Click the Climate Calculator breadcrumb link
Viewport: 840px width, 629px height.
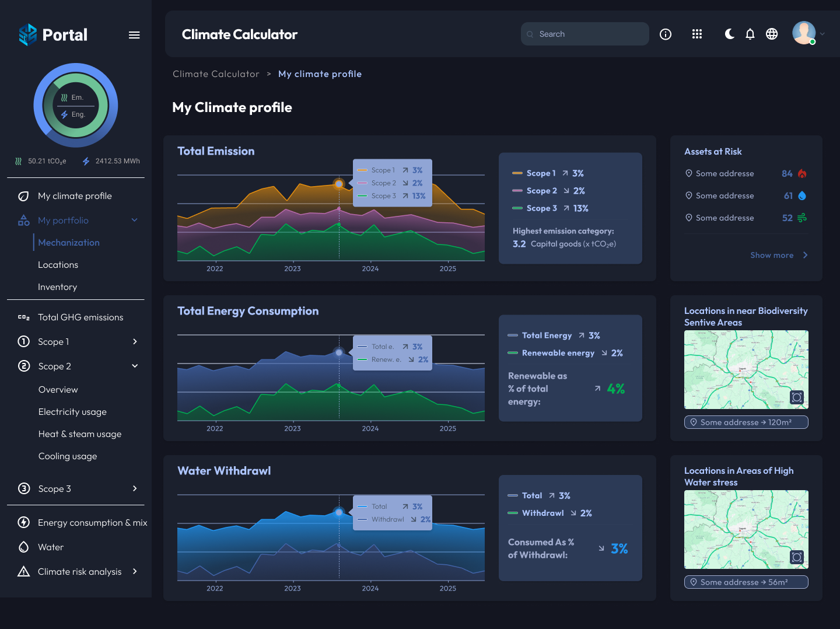tap(216, 74)
